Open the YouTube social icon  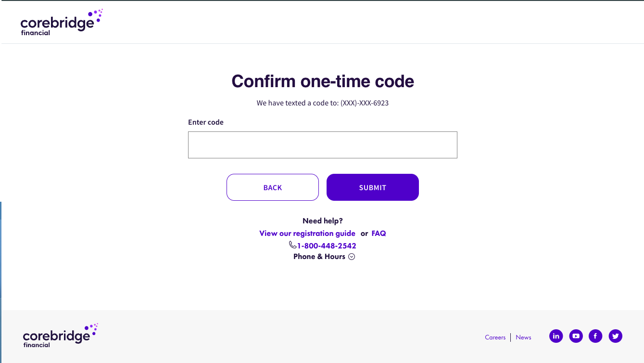click(576, 336)
